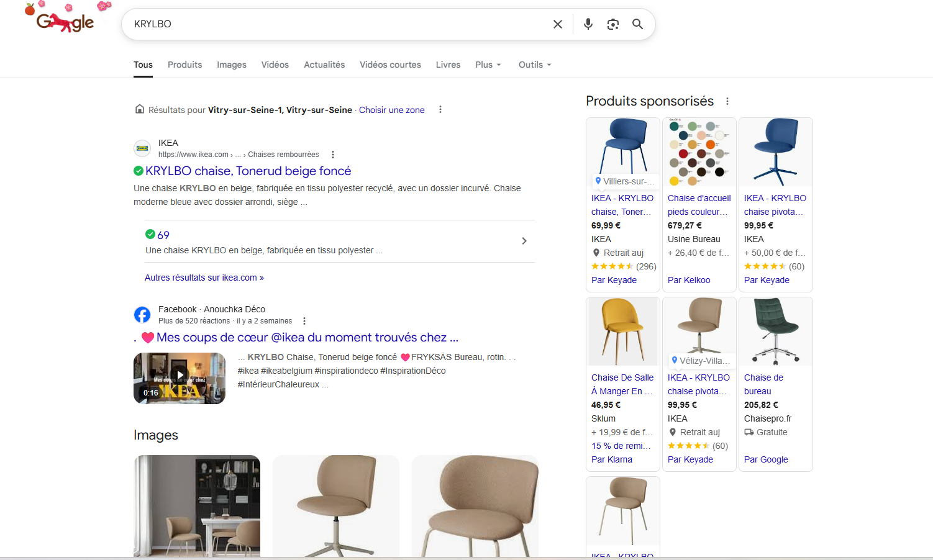Open three-dot menu for IKEA result

coord(333,155)
